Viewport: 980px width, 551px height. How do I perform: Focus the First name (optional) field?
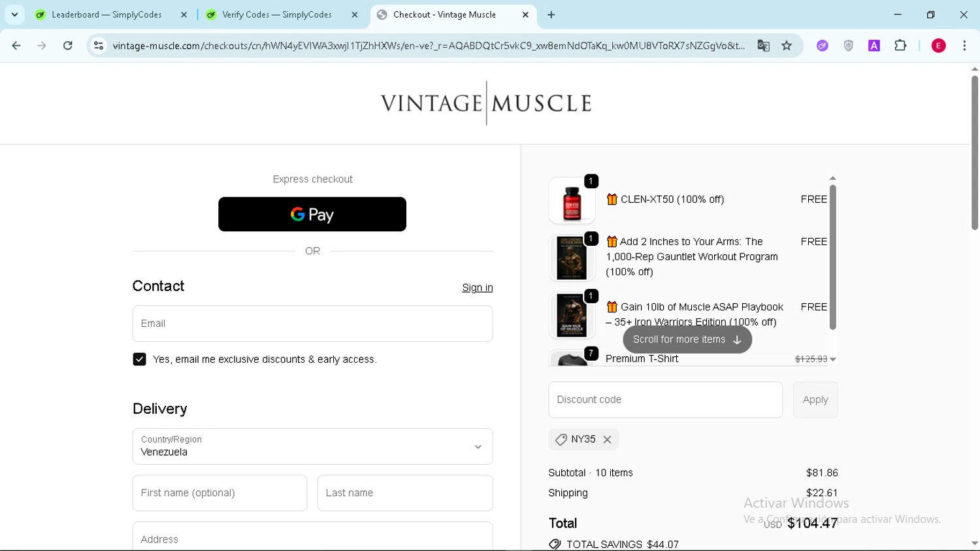click(x=220, y=493)
